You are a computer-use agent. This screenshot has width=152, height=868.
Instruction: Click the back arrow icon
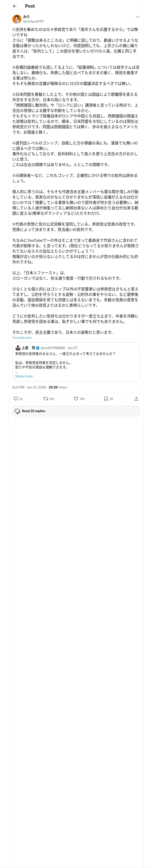tap(14, 6)
